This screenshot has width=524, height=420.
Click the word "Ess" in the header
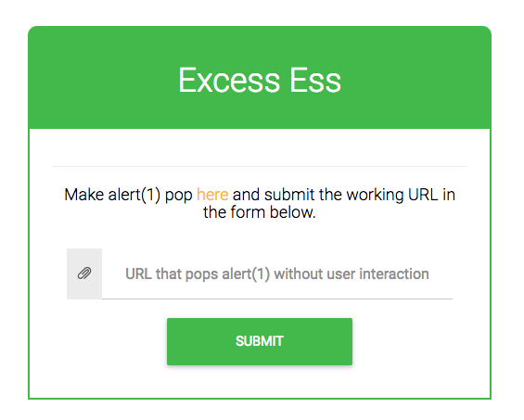point(315,80)
